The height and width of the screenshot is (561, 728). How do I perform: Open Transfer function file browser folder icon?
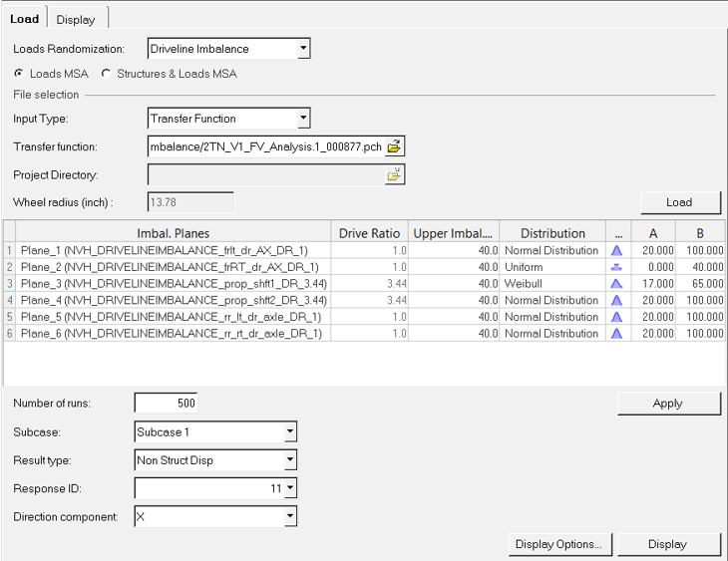[394, 146]
